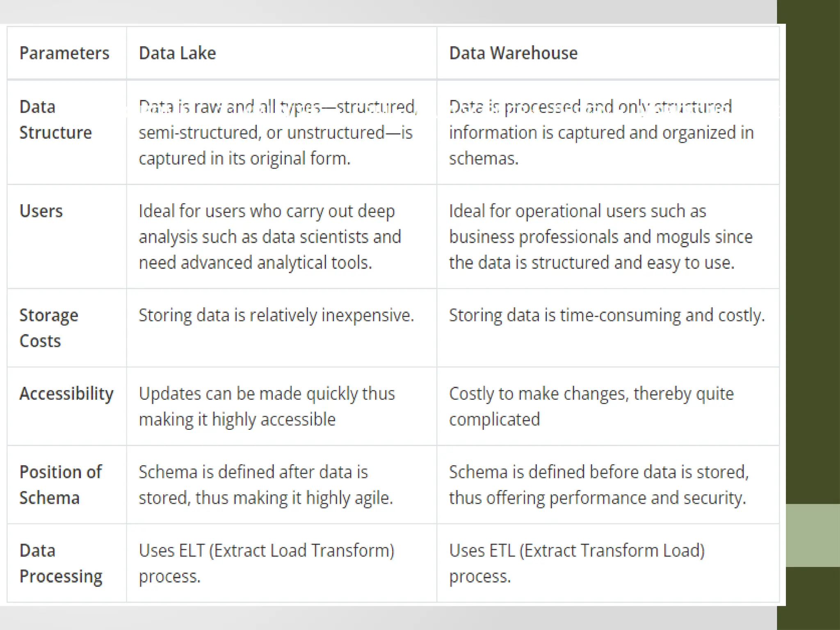This screenshot has width=840, height=630.
Task: Click the Parameters column header
Action: tap(64, 53)
